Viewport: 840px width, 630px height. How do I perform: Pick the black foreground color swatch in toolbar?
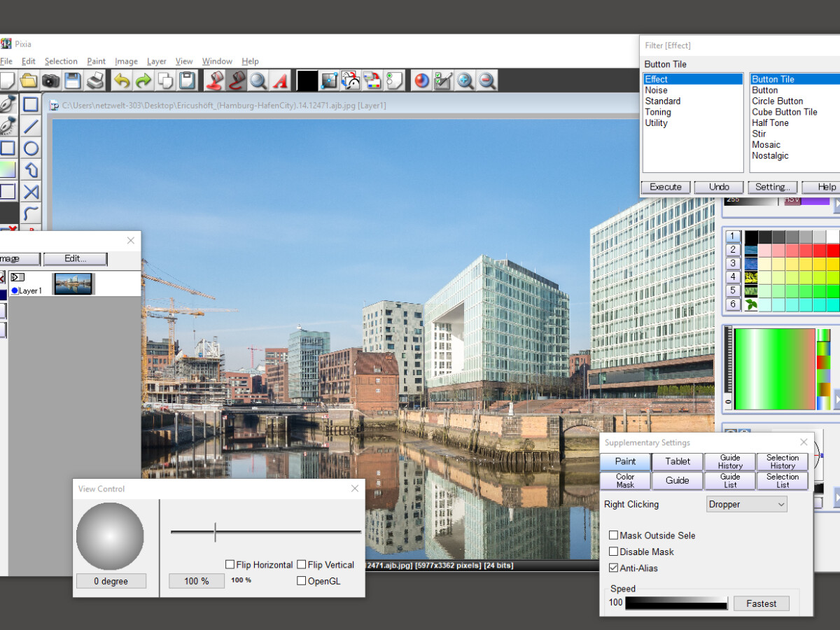[307, 80]
